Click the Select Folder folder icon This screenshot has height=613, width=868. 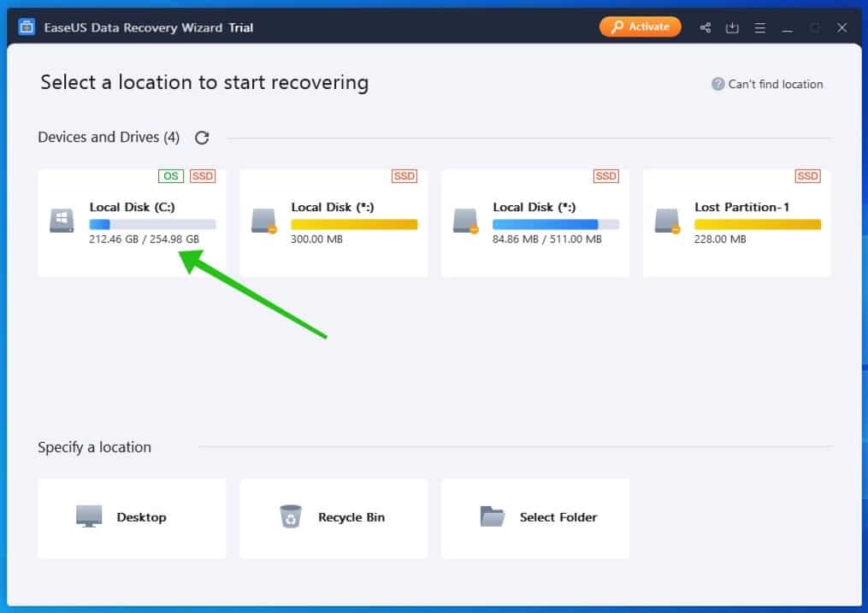pos(492,516)
